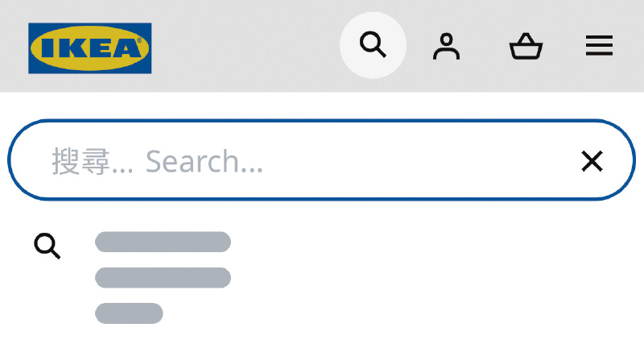The height and width of the screenshot is (344, 644).
Task: Open the shopping basket icon
Action: (x=526, y=46)
